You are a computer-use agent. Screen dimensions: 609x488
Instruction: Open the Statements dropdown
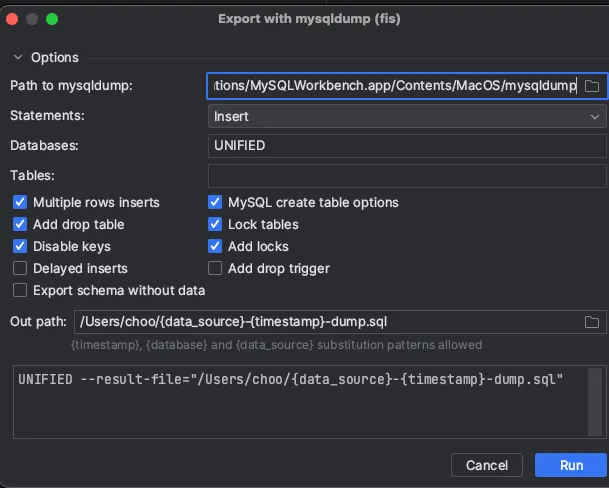pyautogui.click(x=406, y=116)
